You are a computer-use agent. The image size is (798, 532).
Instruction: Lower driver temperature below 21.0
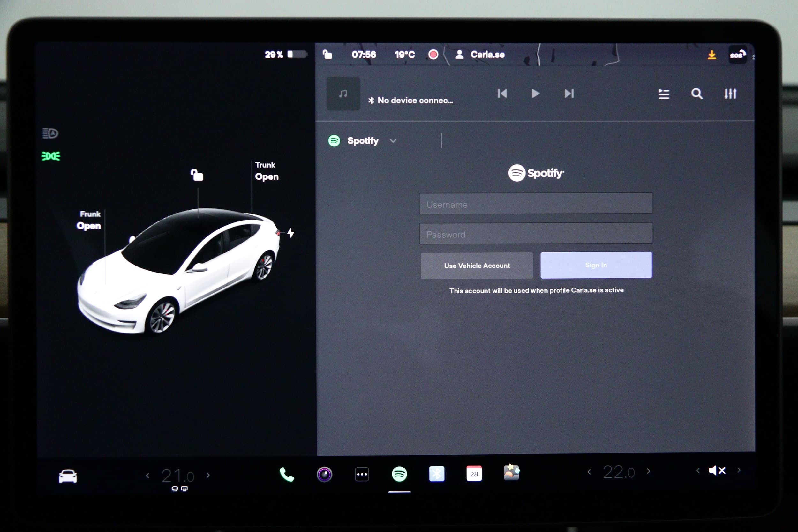pyautogui.click(x=147, y=476)
